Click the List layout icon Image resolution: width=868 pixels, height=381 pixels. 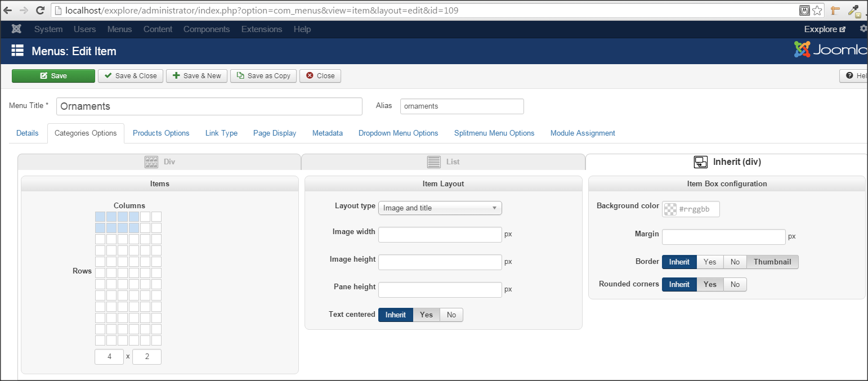pyautogui.click(x=433, y=162)
